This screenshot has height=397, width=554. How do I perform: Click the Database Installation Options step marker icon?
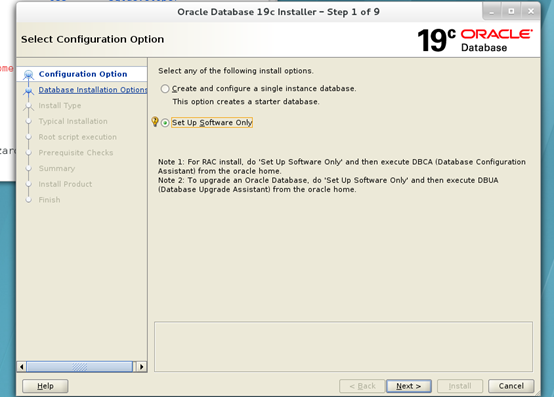click(28, 91)
